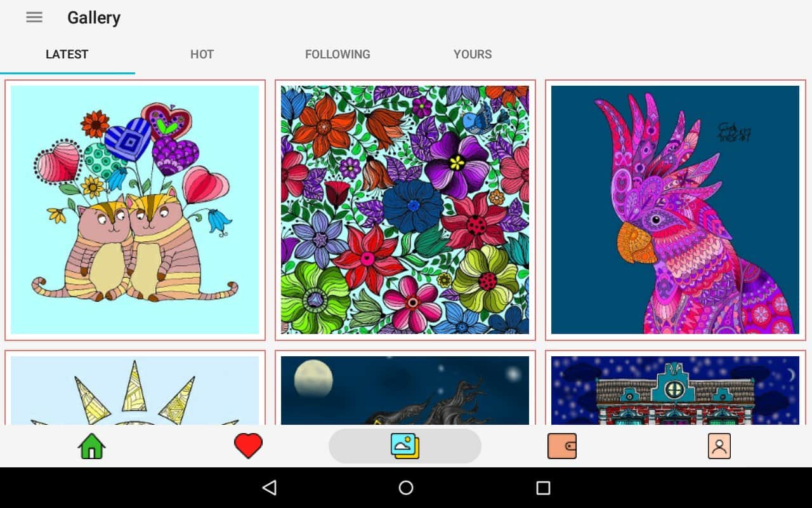Open the pink cockatoo parrot artwork
812x508 pixels.
(676, 210)
